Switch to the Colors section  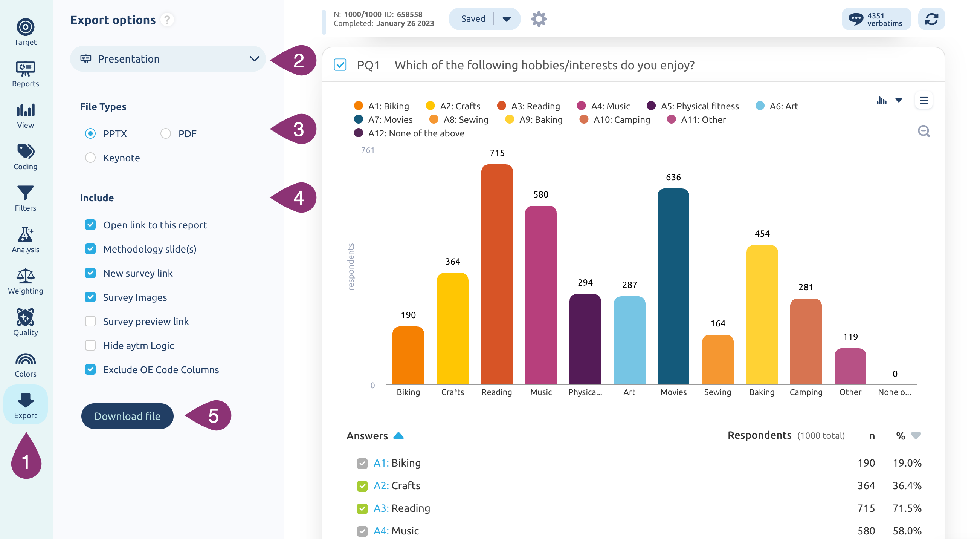[26, 365]
